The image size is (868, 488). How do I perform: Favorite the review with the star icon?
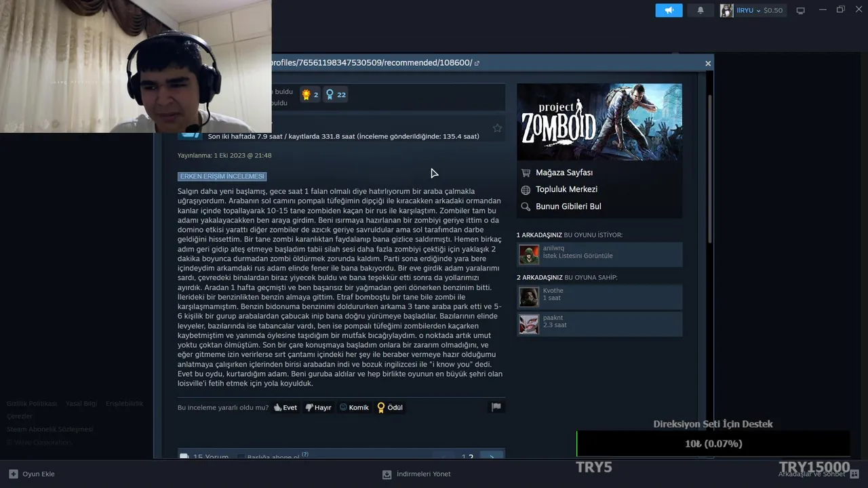coord(497,128)
